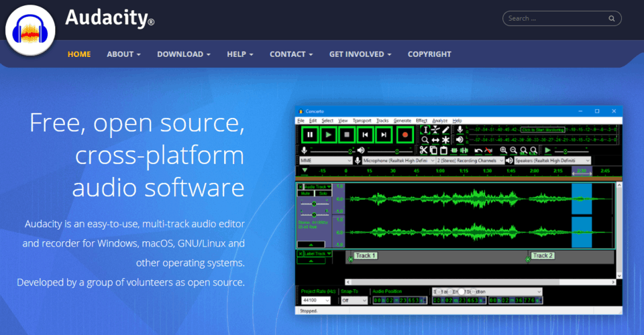Open the Audio Track name dropdown
This screenshot has height=335, width=644.
(x=317, y=186)
